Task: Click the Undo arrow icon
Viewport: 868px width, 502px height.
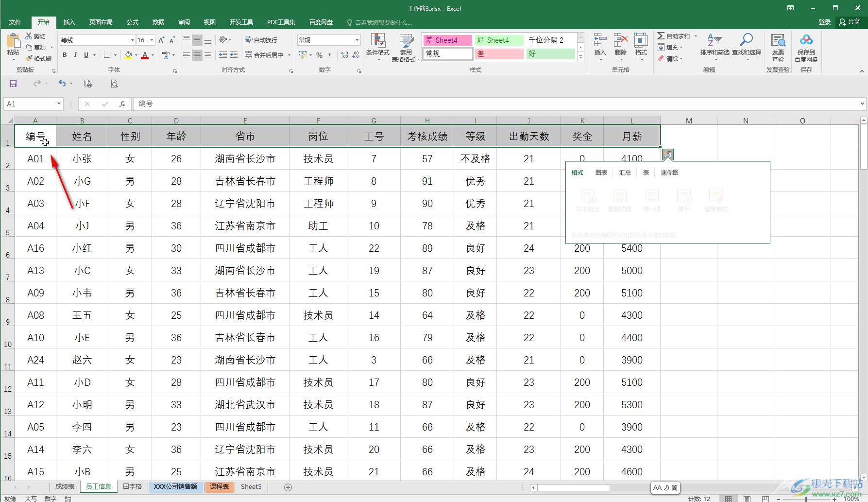Action: (62, 84)
